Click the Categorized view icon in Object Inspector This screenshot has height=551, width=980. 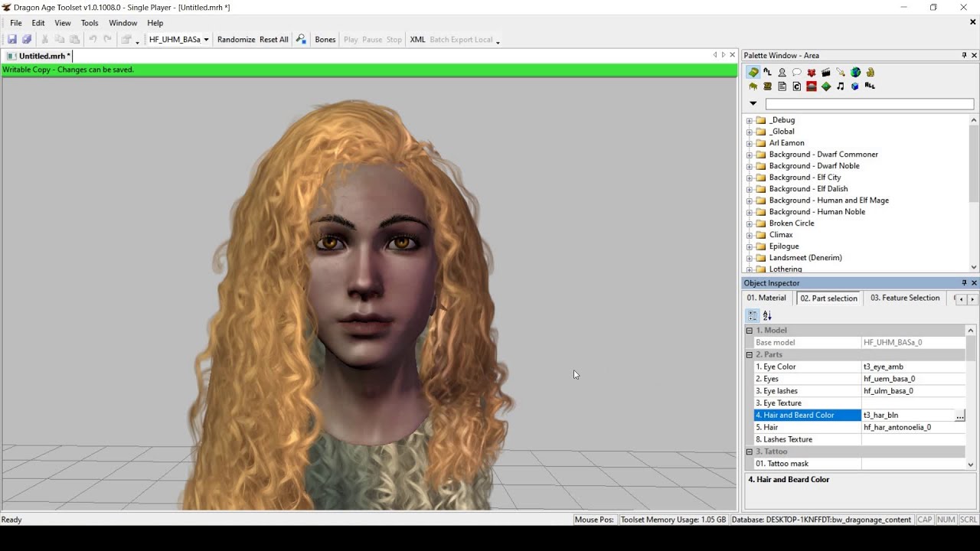tap(753, 315)
